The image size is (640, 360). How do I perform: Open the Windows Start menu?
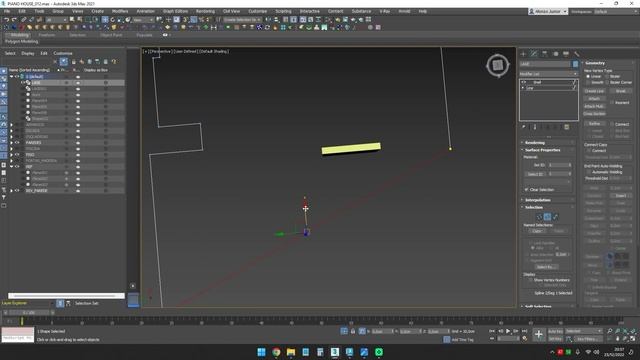262,352
